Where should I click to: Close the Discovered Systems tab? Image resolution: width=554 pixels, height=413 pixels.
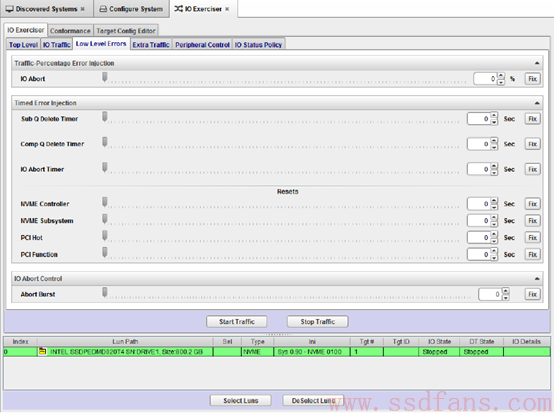[83, 9]
